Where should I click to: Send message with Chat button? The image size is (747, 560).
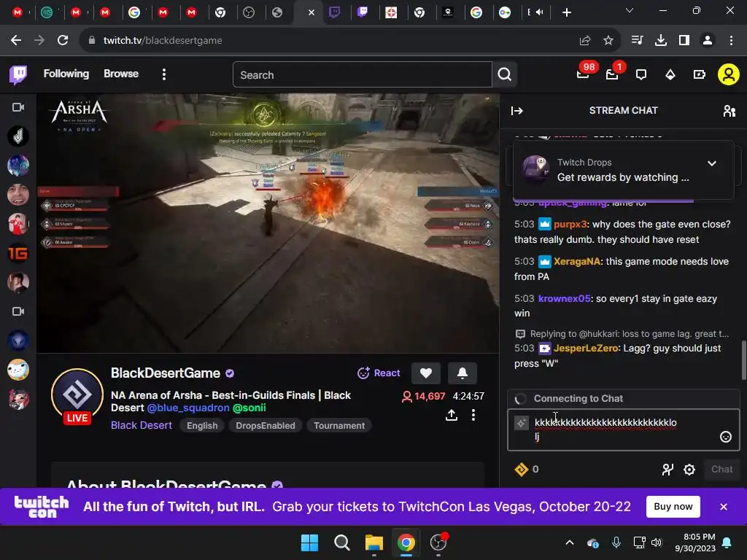721,470
